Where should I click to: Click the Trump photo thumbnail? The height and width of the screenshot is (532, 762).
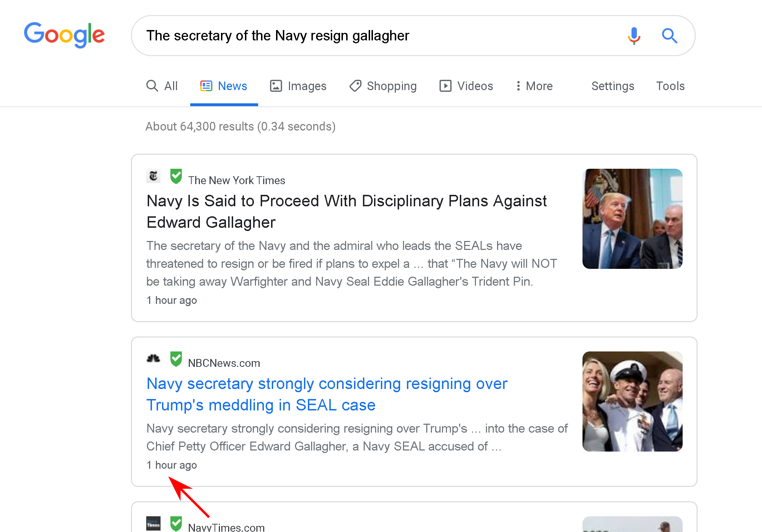tap(632, 219)
